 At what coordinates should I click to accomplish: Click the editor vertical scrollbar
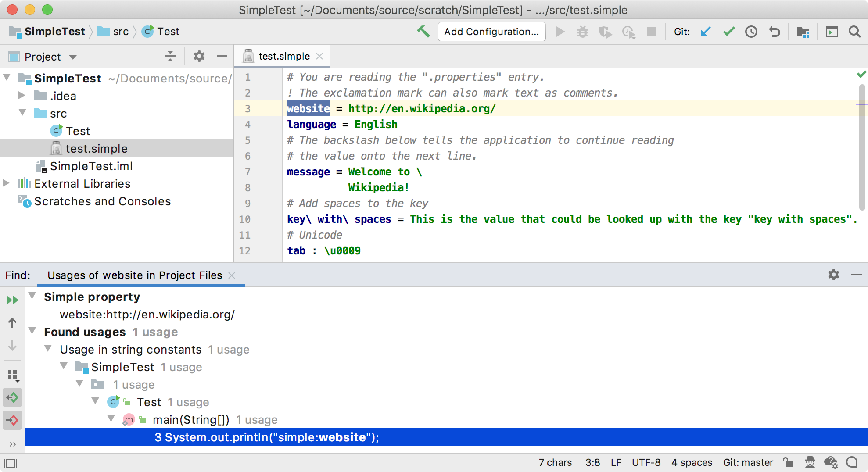coord(862,147)
